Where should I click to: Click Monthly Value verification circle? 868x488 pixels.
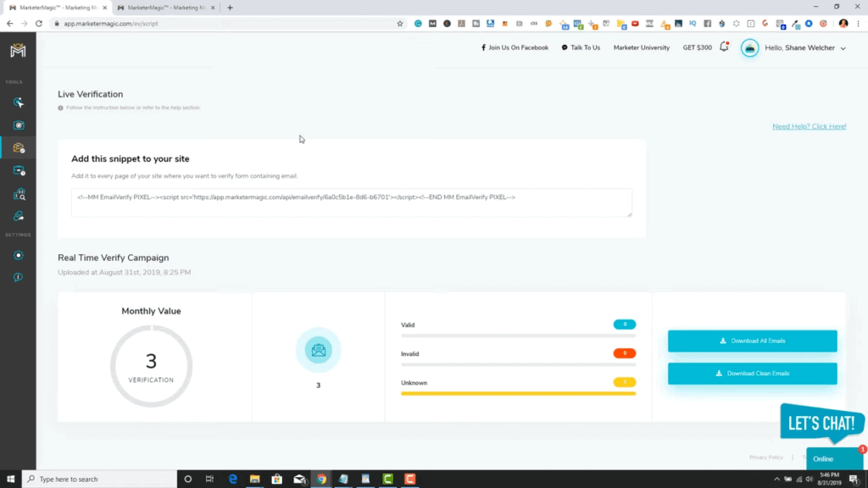[x=151, y=366]
